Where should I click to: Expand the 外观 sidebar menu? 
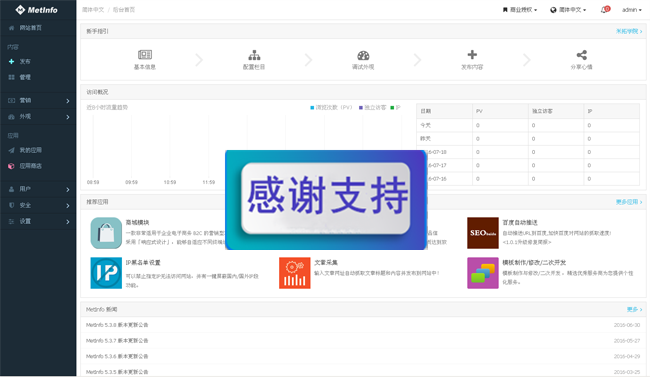point(38,117)
